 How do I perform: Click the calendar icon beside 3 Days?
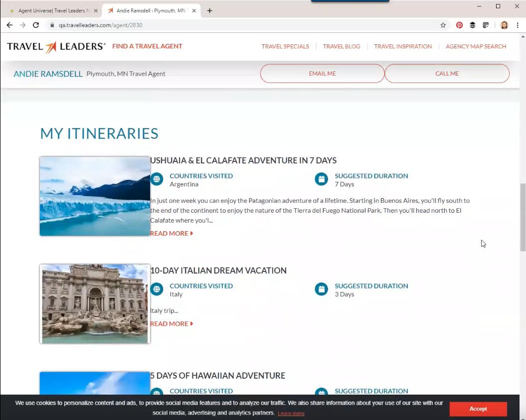tap(322, 289)
